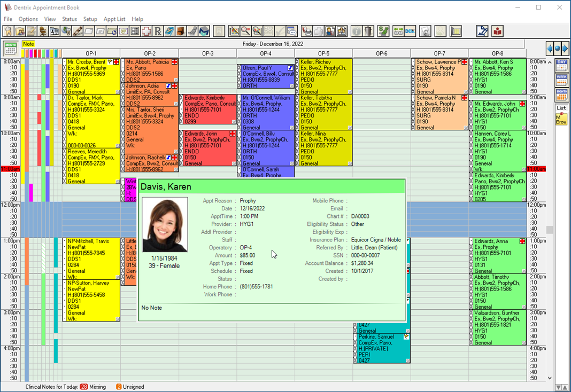Click the printer icon in toolbar
This screenshot has height=392, width=571.
tap(307, 32)
